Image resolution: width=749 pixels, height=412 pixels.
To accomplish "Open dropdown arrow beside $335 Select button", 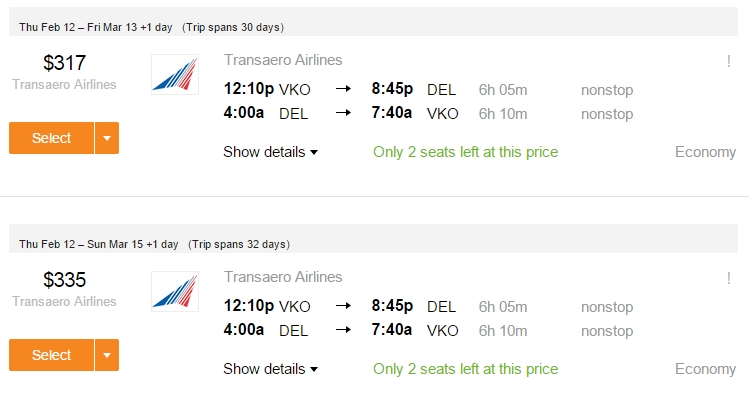I will [x=107, y=355].
